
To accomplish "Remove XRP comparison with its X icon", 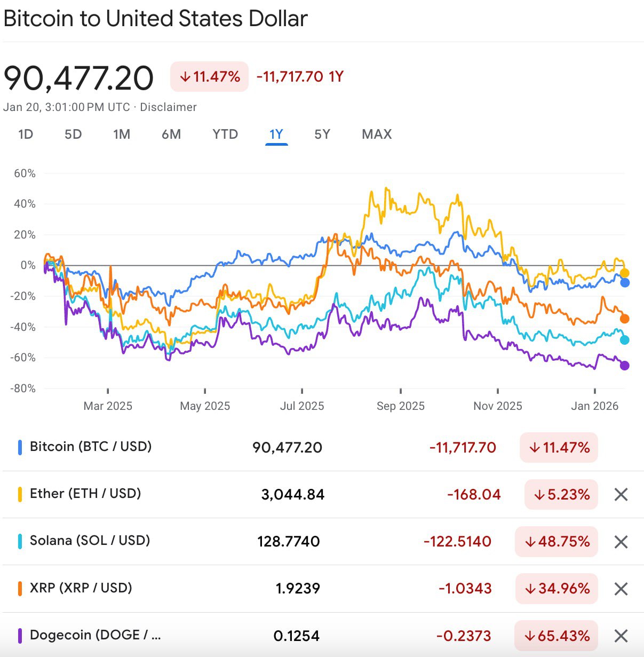I will [621, 589].
